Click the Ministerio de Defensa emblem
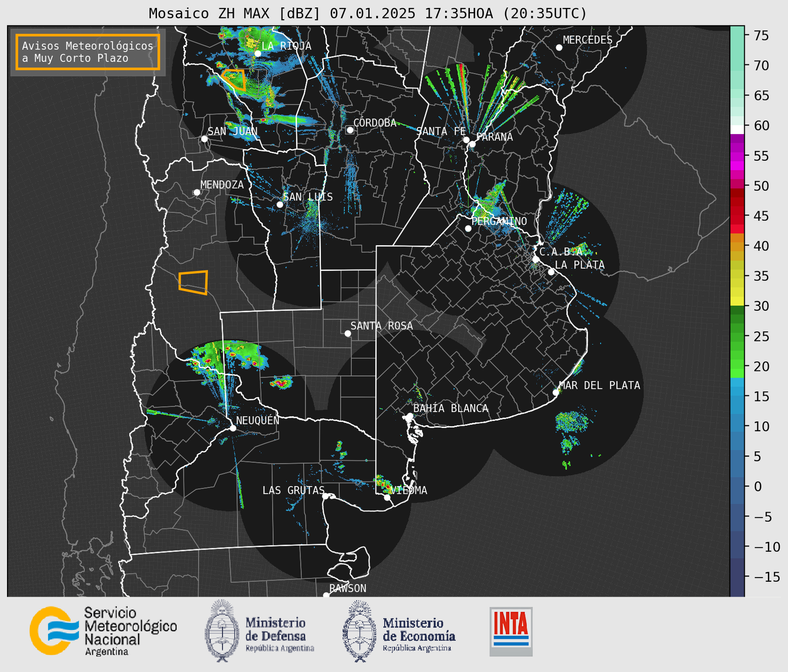This screenshot has height=672, width=788. click(x=222, y=630)
